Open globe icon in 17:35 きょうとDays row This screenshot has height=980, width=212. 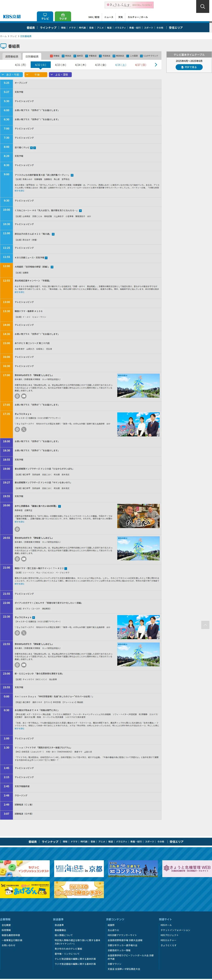[17, 430]
